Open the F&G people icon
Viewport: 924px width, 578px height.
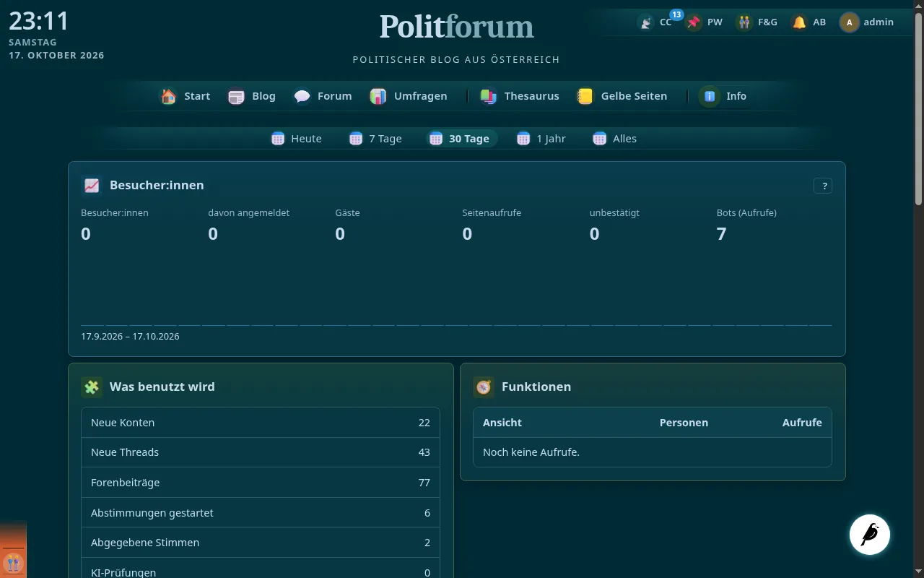744,22
